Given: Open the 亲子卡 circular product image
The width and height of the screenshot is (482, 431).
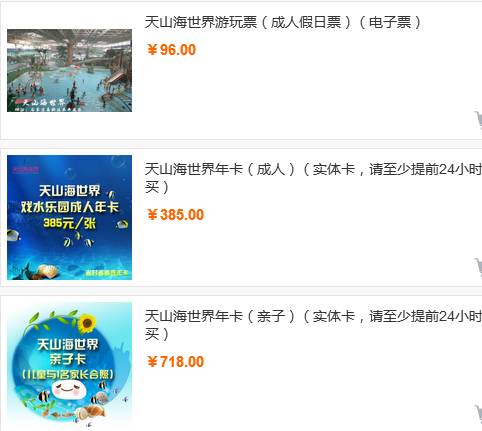Looking at the screenshot, I should (69, 364).
